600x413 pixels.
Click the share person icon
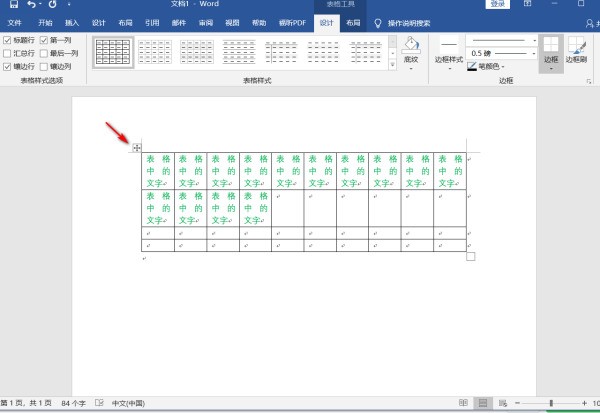click(590, 24)
